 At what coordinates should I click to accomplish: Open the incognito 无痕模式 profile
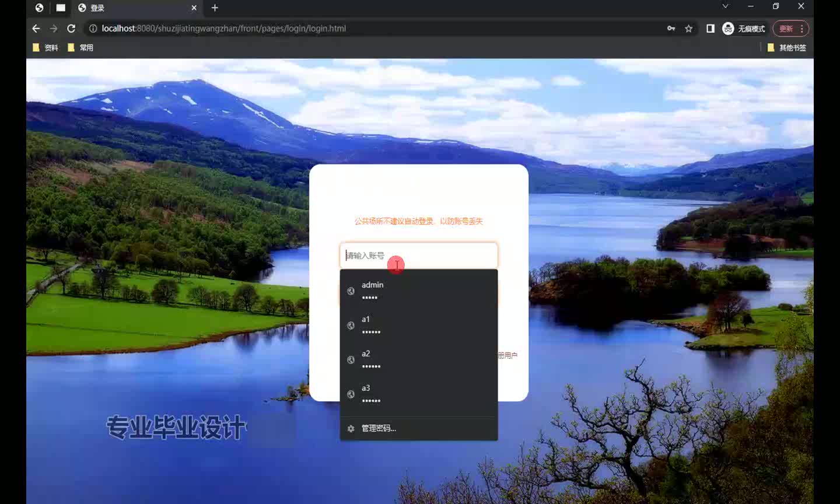coord(744,29)
